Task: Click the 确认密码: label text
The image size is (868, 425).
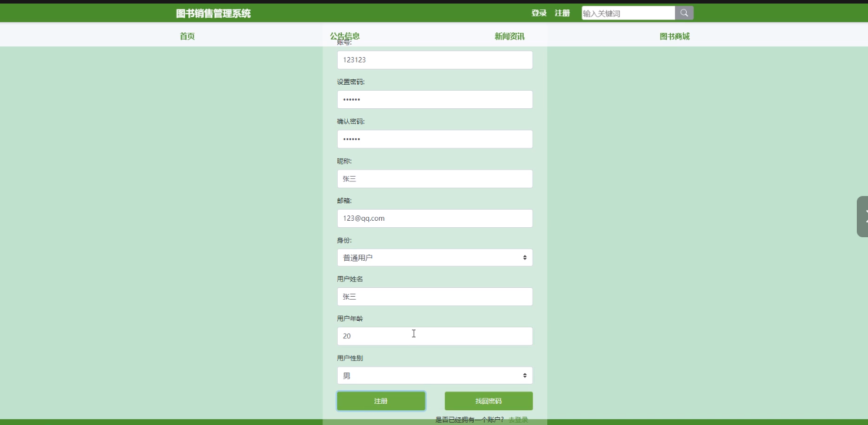Action: 351,121
